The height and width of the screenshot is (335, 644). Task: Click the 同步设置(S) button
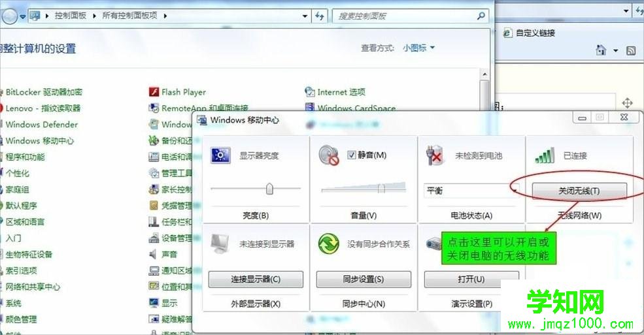[x=364, y=279]
